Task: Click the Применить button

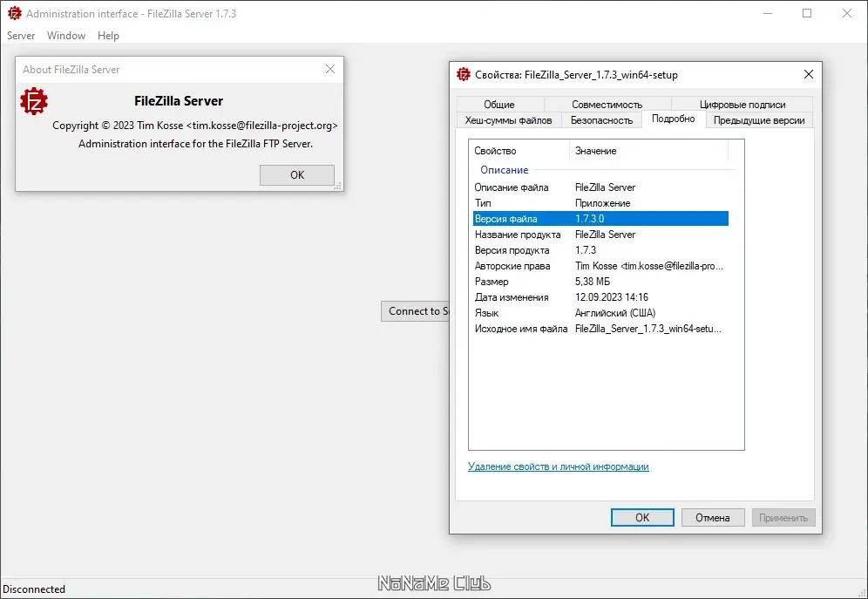Action: 783,518
